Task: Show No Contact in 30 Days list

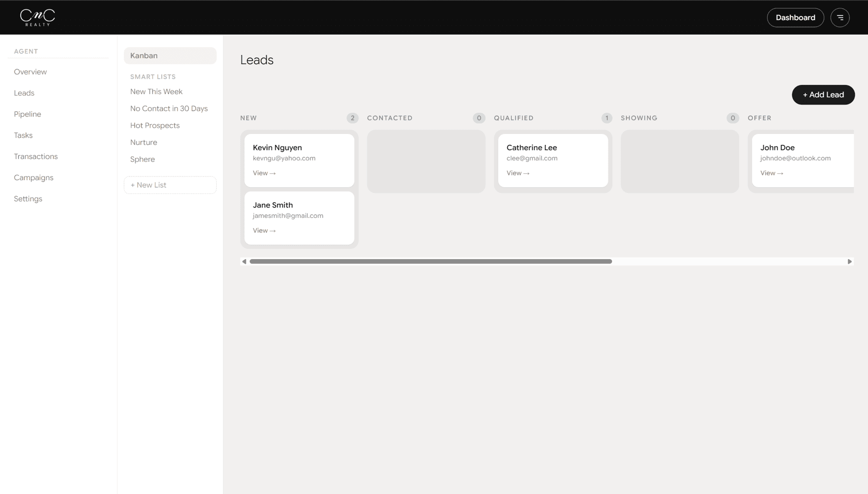Action: 169,109
